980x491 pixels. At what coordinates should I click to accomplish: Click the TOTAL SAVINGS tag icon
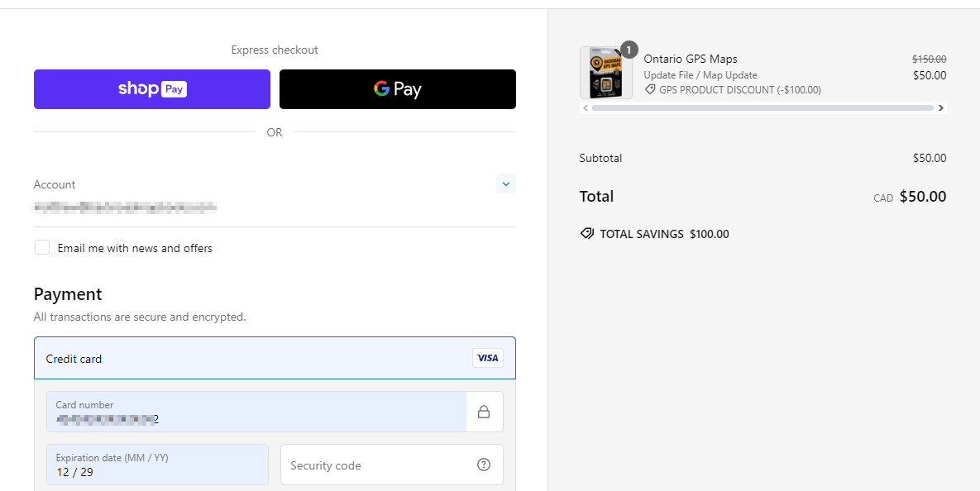tap(587, 234)
